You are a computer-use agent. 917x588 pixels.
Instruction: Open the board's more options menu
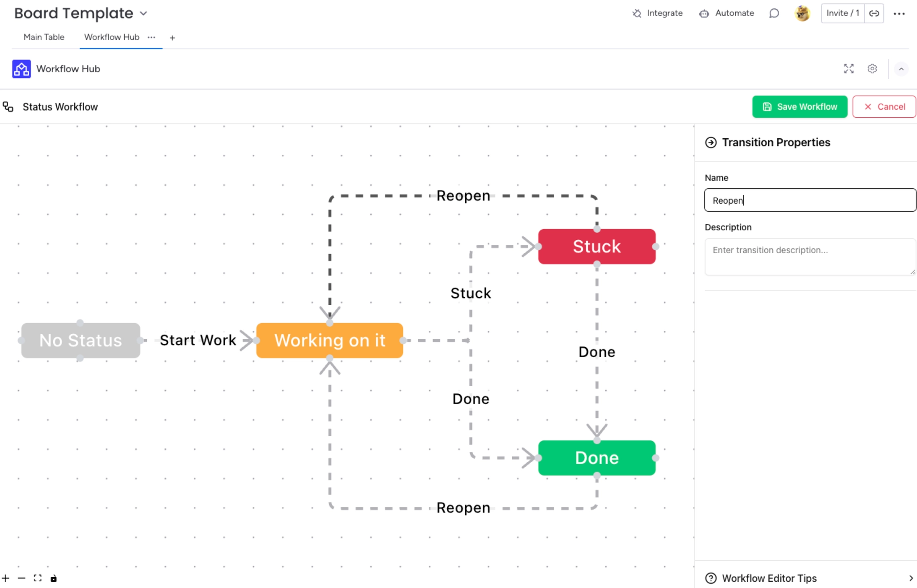[900, 13]
